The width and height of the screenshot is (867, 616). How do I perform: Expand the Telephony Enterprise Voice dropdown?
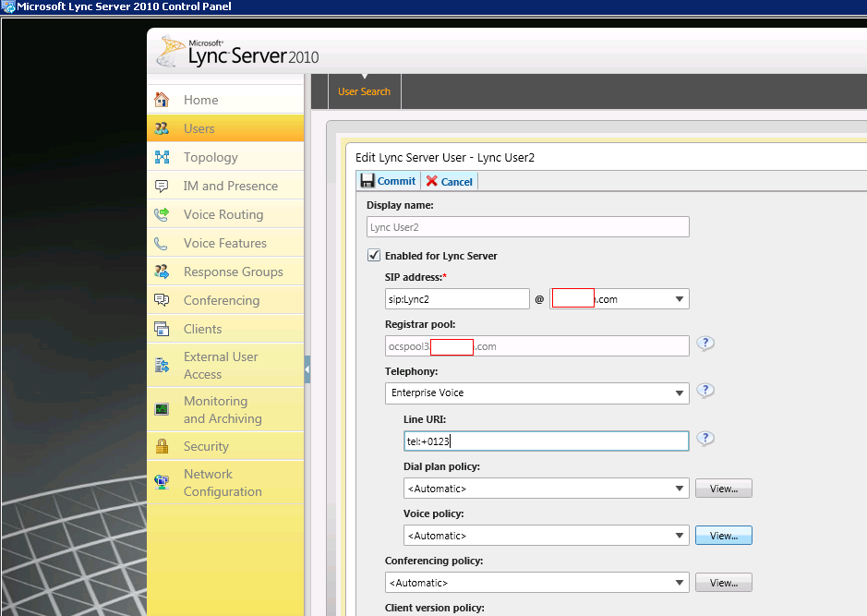[680, 393]
